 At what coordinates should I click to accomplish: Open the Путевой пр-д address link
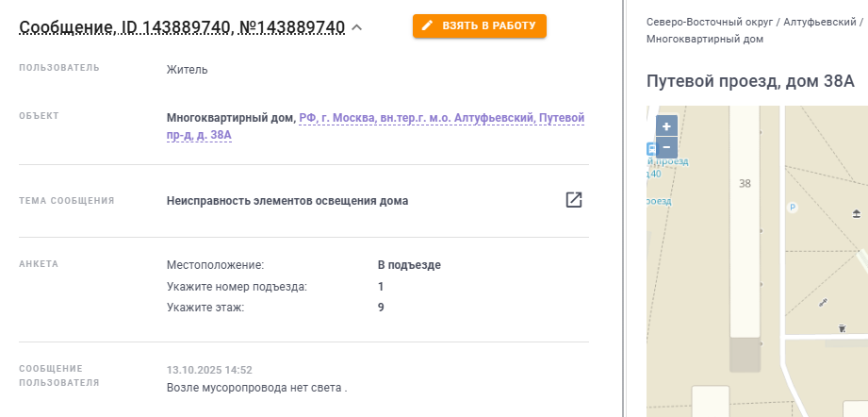point(375,126)
